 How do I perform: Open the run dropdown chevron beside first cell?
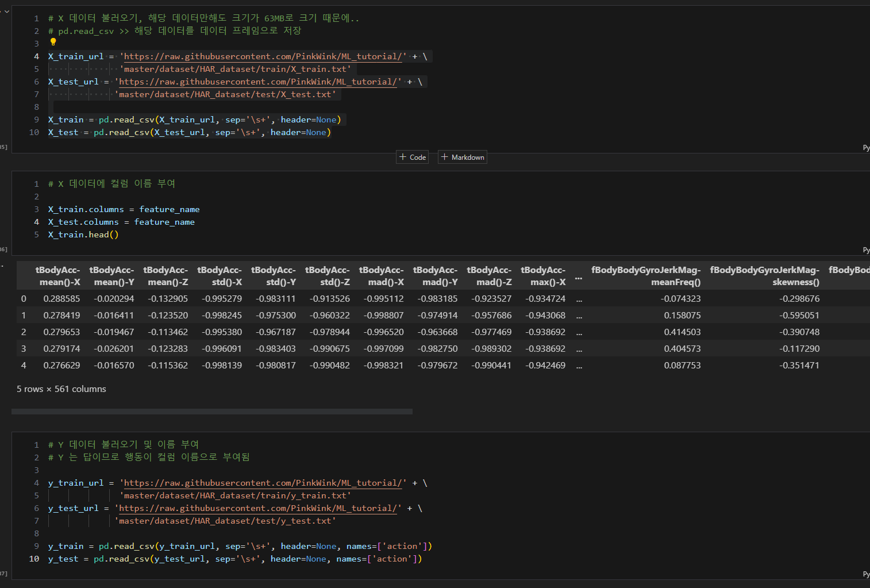6,11
